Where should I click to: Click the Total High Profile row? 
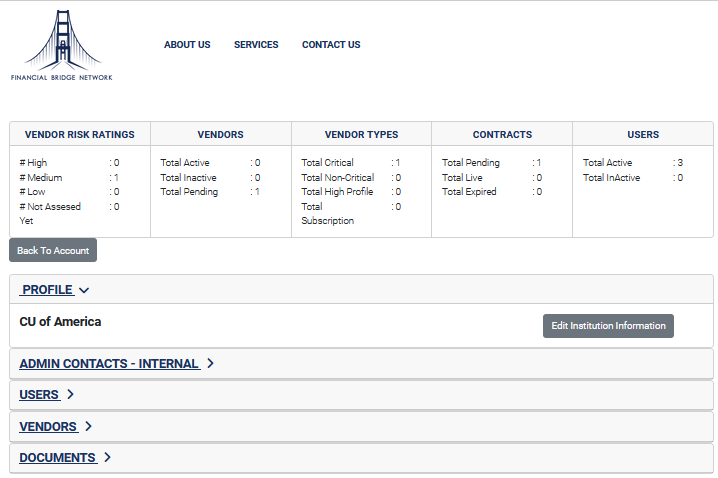(x=351, y=192)
